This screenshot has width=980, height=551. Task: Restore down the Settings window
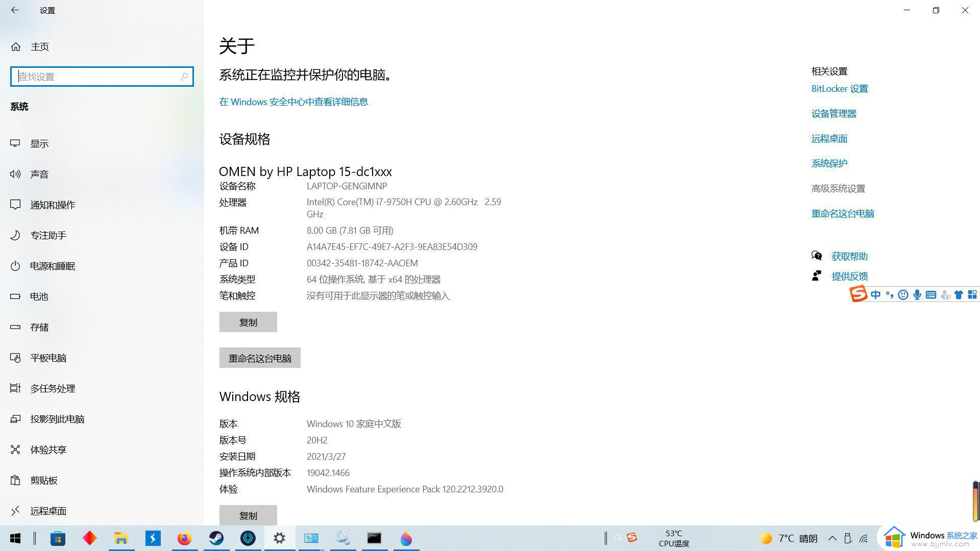(x=936, y=10)
